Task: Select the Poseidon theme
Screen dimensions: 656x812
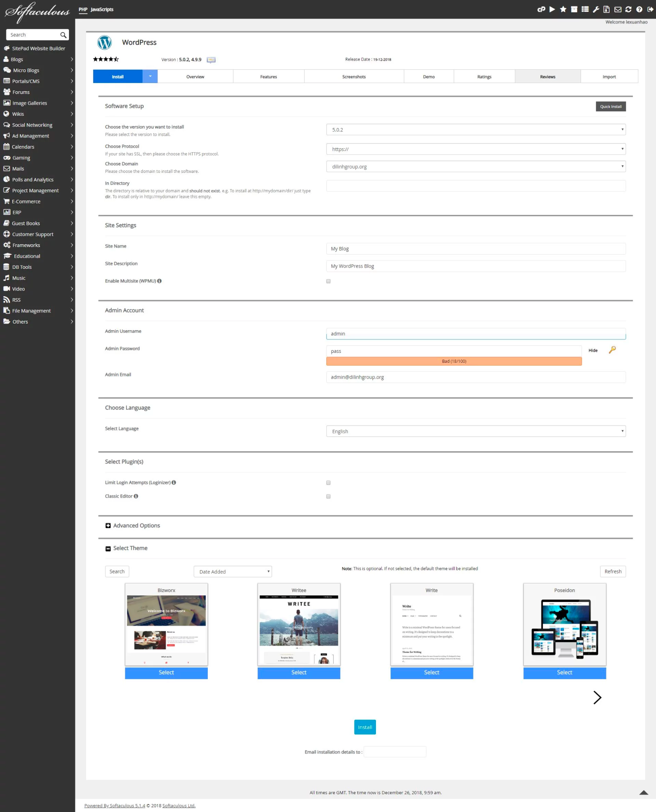Action: click(x=564, y=673)
